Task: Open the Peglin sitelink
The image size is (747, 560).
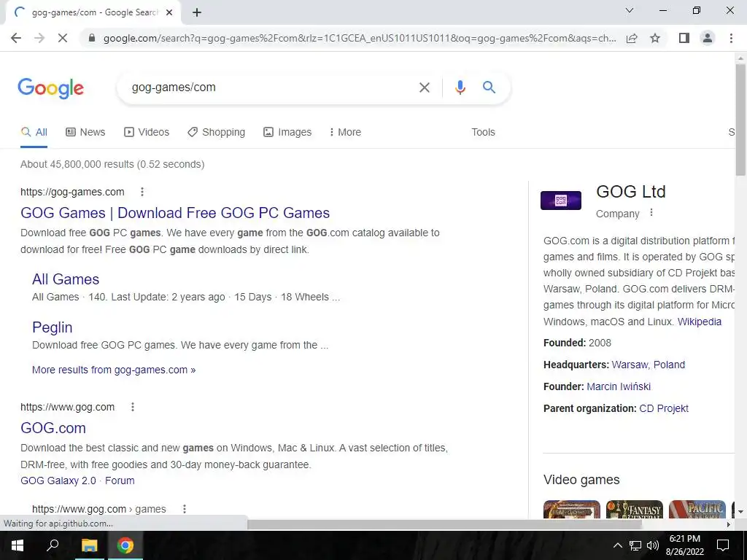Action: pos(52,327)
